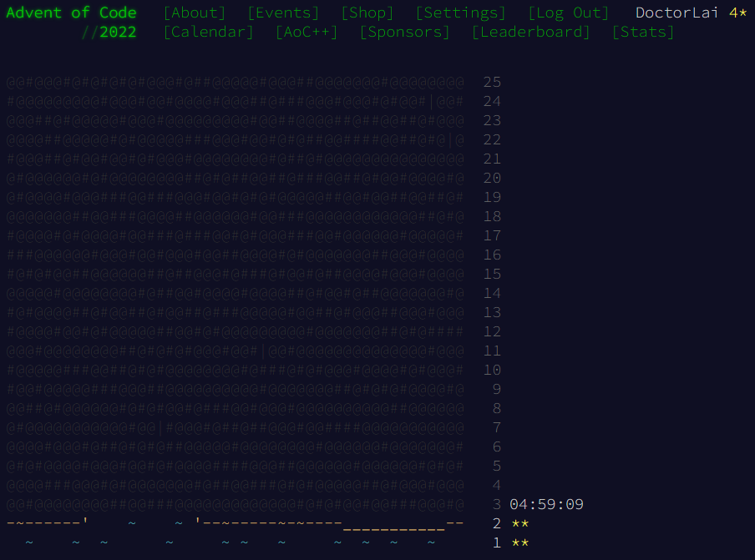755x560 pixels.
Task: Visit the Shop link
Action: pyautogui.click(x=367, y=13)
